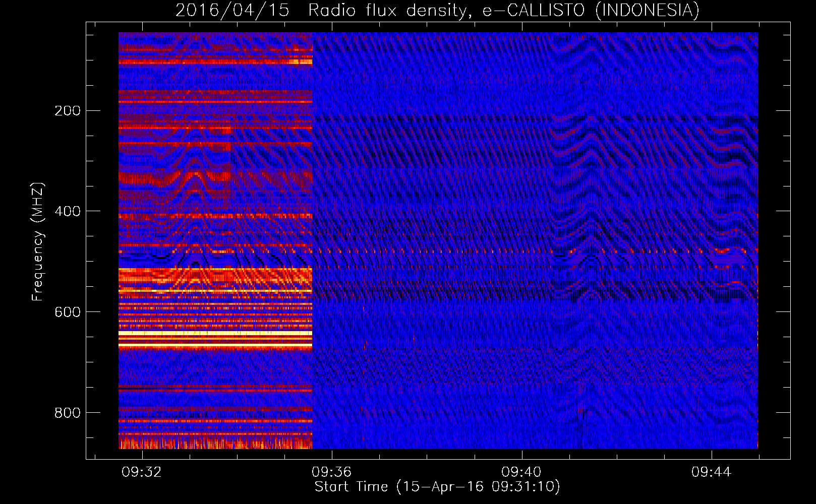Click the 09:32 time tick label

142,472
